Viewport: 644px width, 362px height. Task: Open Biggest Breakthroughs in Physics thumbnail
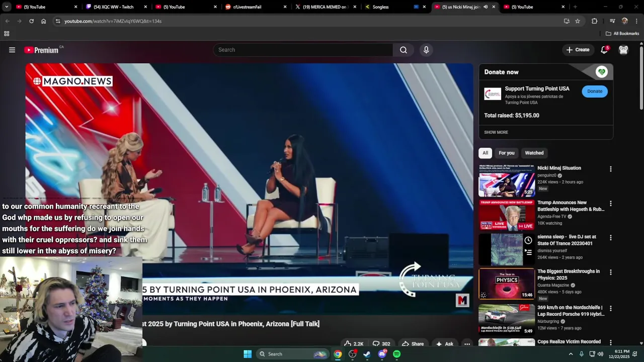(507, 284)
